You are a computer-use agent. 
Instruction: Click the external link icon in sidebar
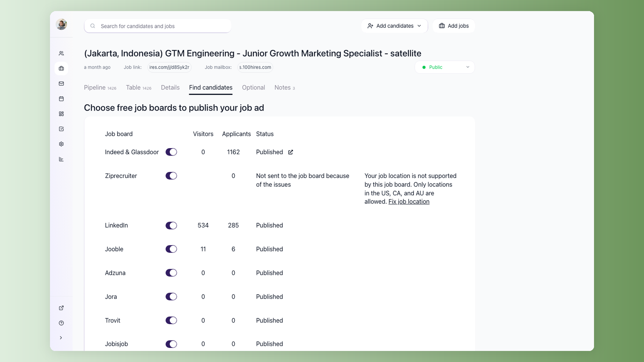[61, 308]
